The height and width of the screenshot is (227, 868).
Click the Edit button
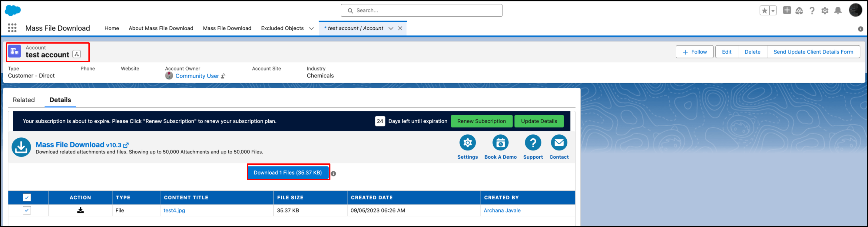pyautogui.click(x=727, y=52)
